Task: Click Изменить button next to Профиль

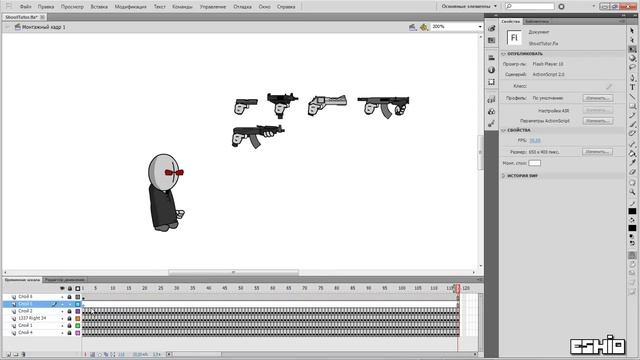Action: point(598,98)
